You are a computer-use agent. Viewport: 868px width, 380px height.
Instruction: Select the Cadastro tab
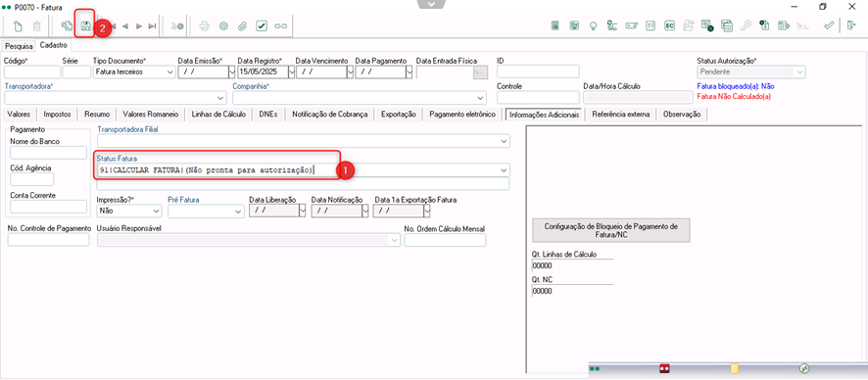53,45
